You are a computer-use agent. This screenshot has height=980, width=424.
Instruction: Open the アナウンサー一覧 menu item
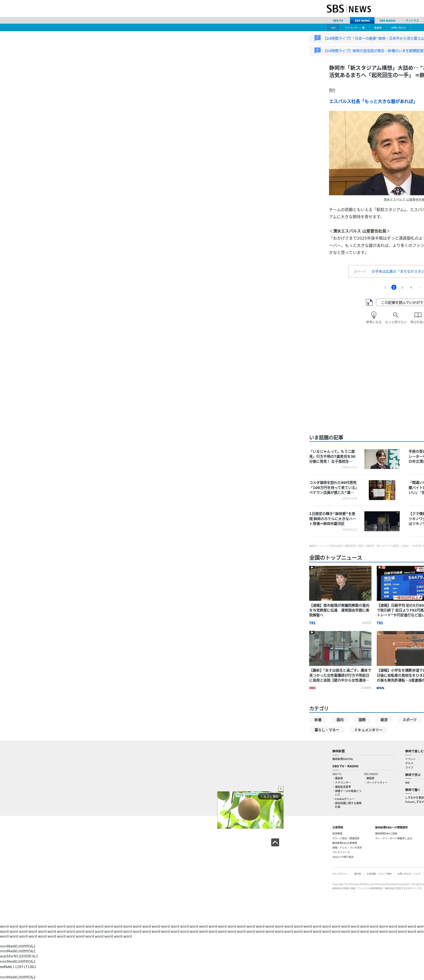(x=355, y=28)
